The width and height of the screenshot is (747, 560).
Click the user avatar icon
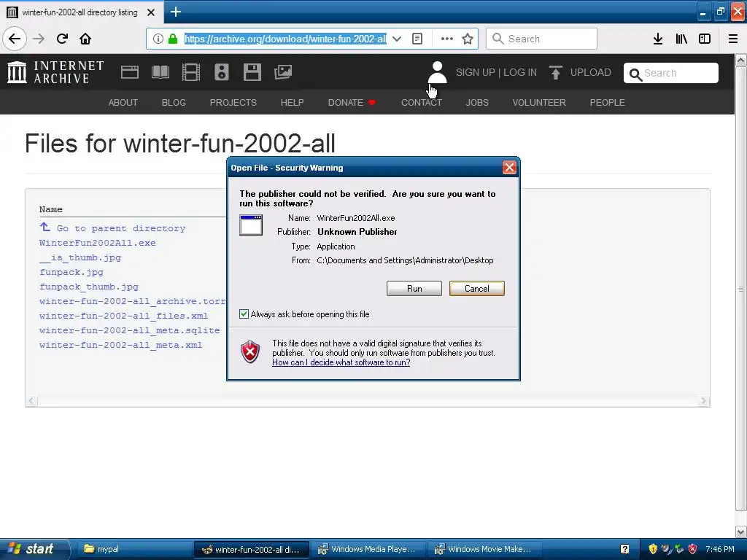[438, 72]
